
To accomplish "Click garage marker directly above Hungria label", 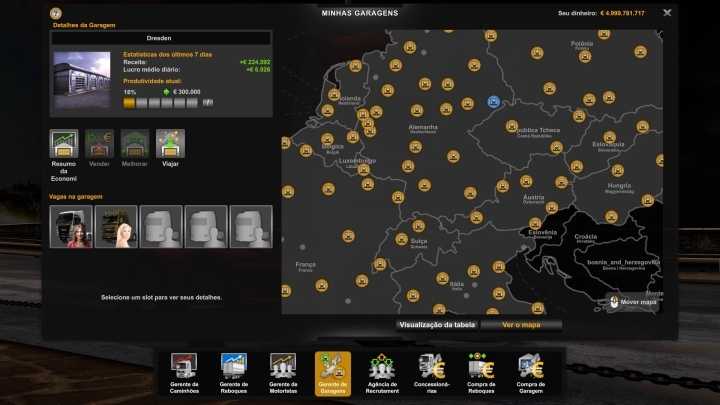I will click(x=618, y=171).
